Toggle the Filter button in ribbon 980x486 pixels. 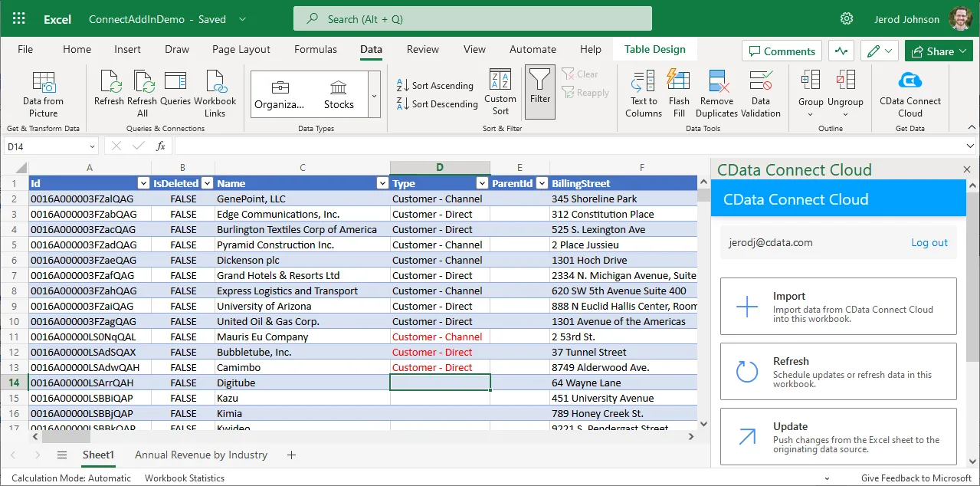pyautogui.click(x=540, y=92)
